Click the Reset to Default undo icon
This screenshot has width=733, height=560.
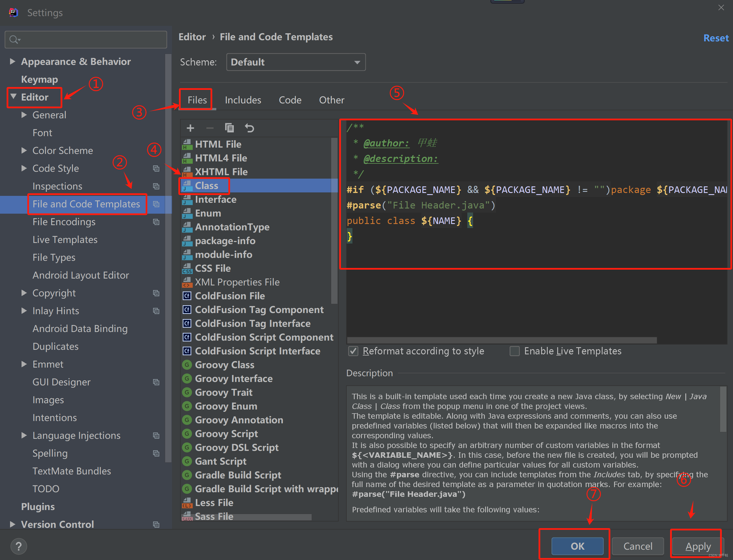pos(249,128)
